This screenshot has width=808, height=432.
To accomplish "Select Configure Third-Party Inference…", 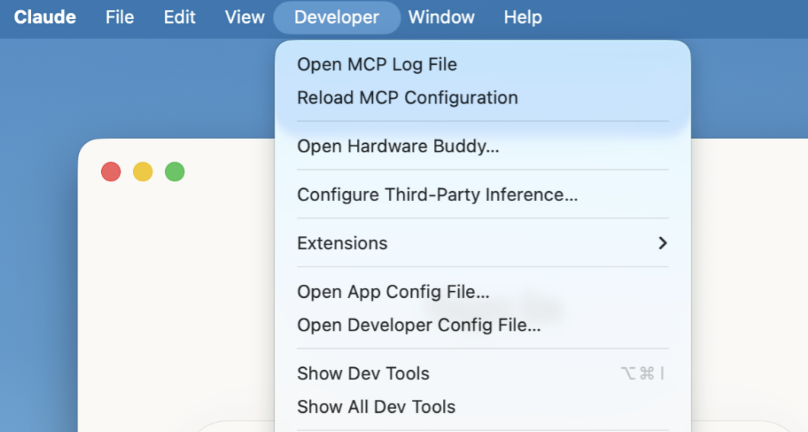I will pyautogui.click(x=483, y=194).
